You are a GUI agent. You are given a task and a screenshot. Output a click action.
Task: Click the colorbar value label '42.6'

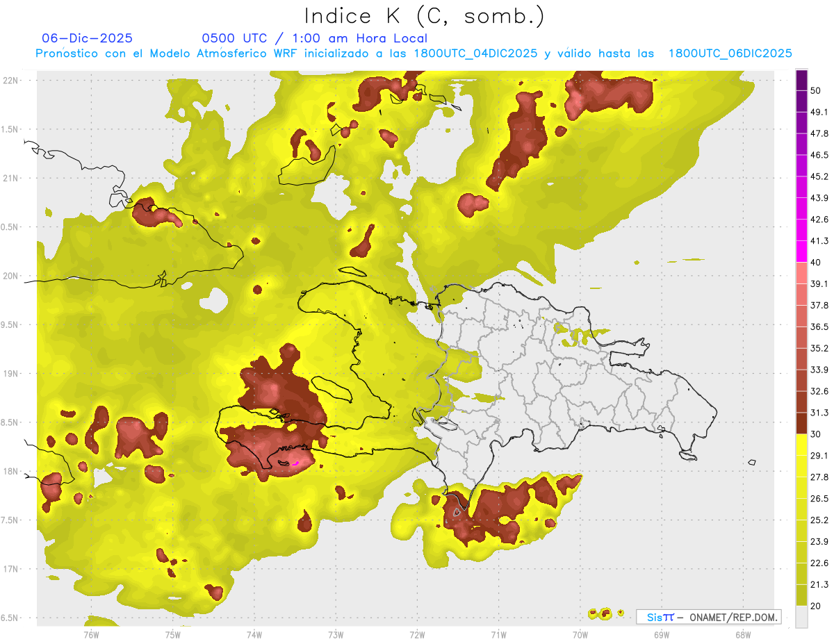click(819, 220)
